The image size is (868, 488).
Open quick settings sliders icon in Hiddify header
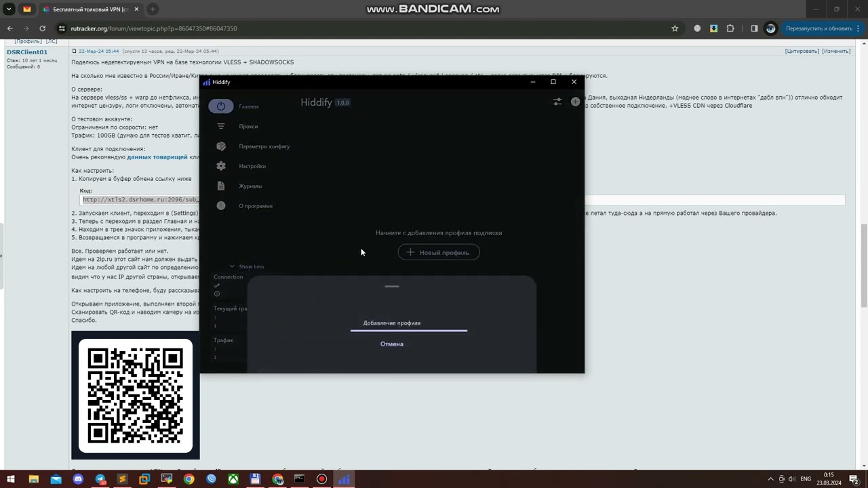557,102
